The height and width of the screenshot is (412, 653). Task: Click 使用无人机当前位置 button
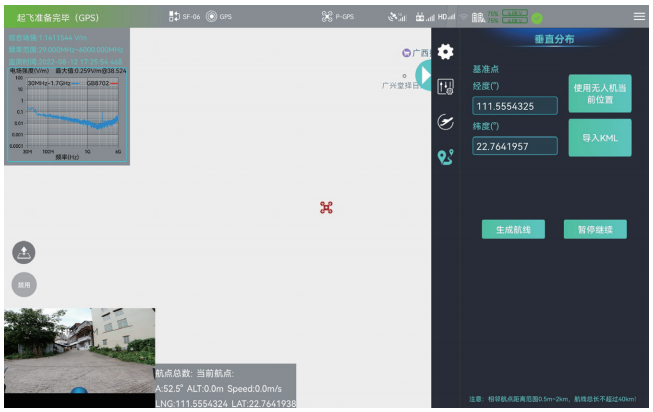pyautogui.click(x=600, y=93)
